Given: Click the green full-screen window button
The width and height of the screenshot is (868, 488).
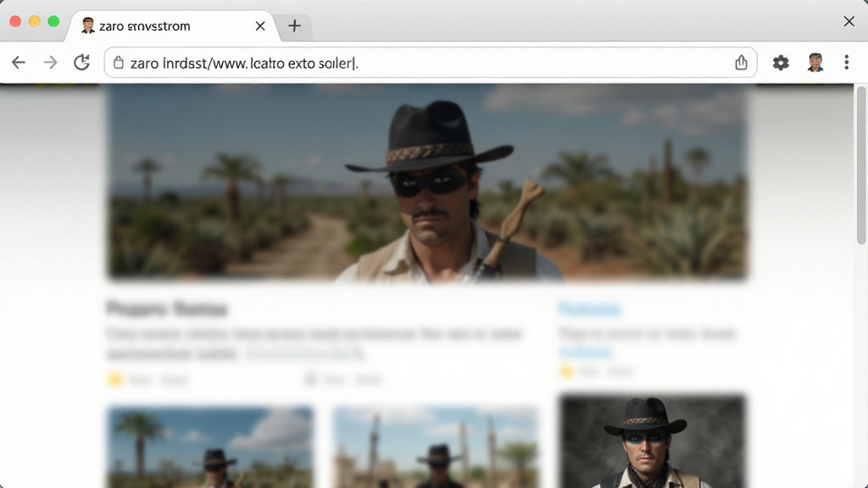Looking at the screenshot, I should [x=53, y=21].
